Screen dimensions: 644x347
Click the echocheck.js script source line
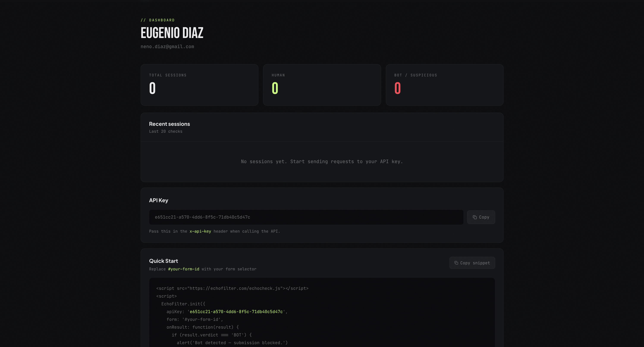pos(232,288)
